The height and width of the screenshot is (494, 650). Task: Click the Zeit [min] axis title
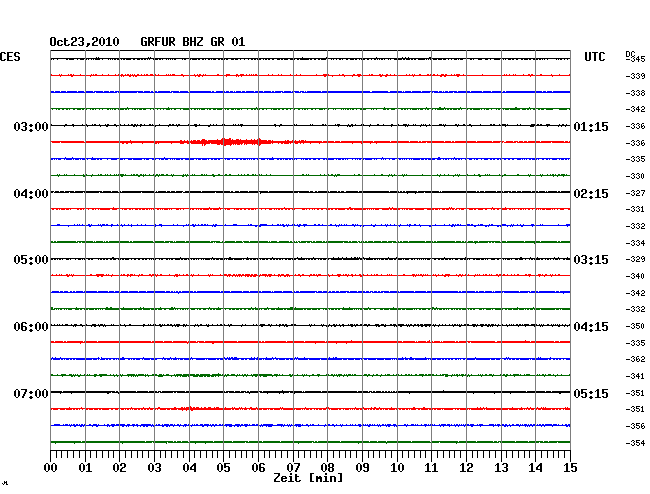point(308,478)
